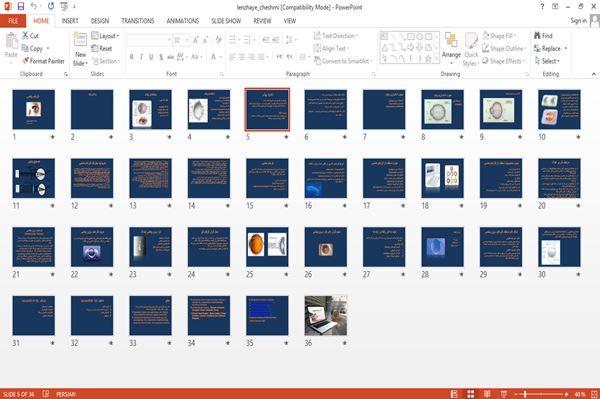
Task: Open the INSERT ribbon tab
Action: (70, 21)
